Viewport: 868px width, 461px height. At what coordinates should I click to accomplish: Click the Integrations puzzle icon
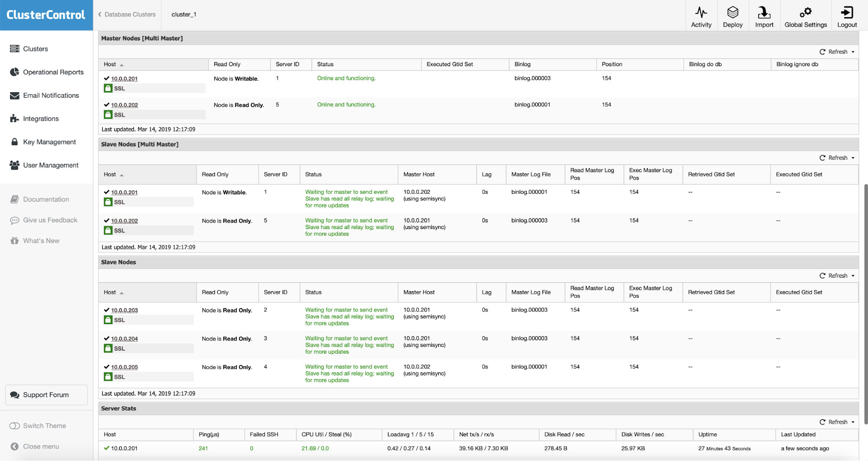coord(15,118)
